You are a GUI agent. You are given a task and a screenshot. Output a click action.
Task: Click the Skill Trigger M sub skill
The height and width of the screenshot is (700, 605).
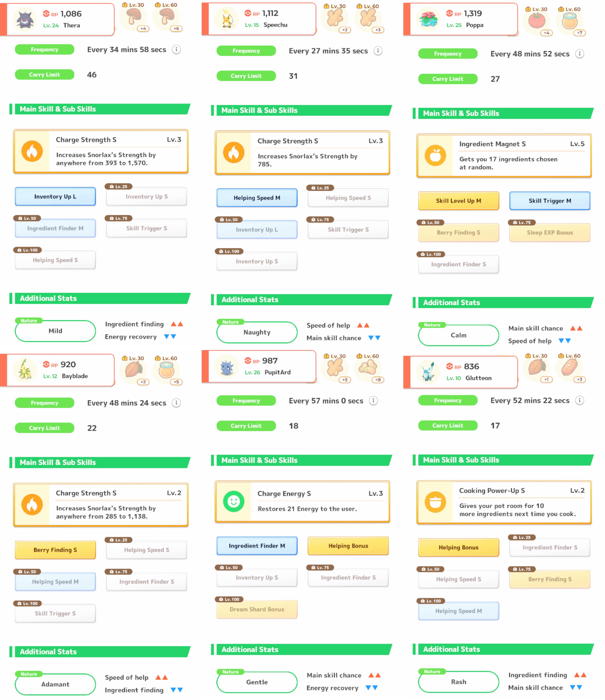(550, 201)
